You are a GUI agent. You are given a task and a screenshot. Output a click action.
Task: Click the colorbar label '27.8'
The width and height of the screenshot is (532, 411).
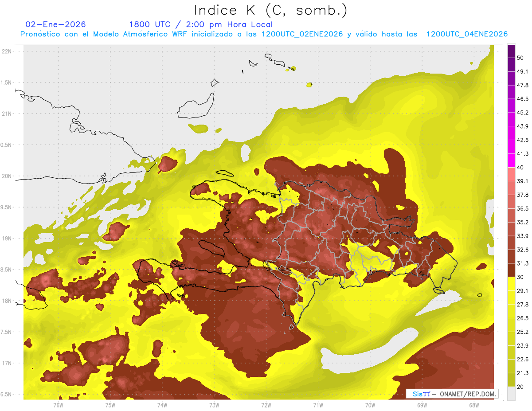click(522, 304)
